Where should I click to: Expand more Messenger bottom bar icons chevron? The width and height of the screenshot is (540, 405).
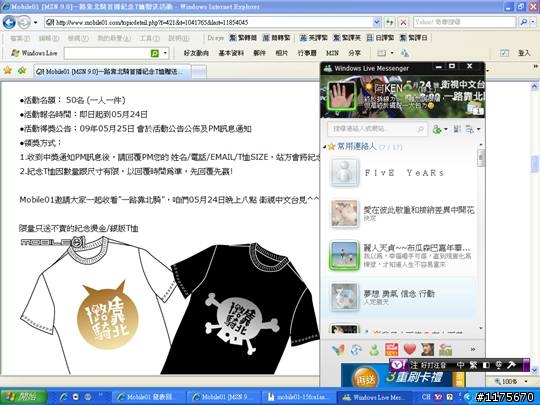click(x=473, y=350)
